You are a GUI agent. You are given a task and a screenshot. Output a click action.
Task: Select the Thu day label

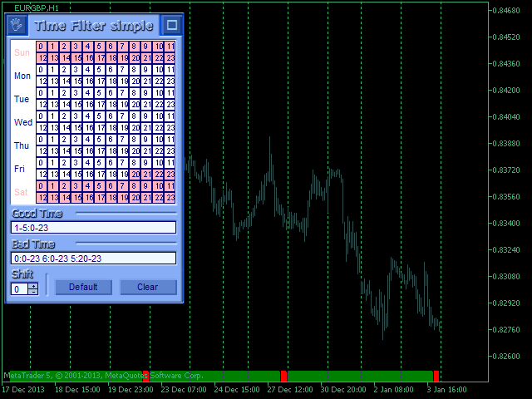[x=22, y=145]
